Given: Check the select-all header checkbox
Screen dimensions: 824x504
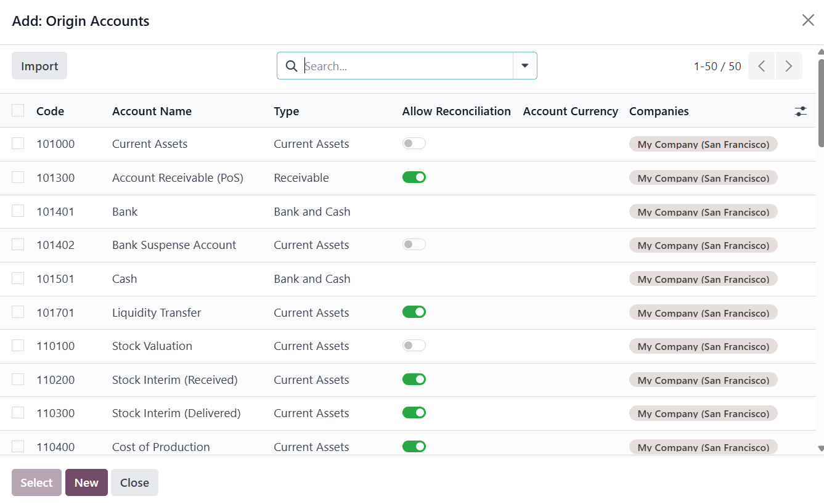Looking at the screenshot, I should click(18, 111).
